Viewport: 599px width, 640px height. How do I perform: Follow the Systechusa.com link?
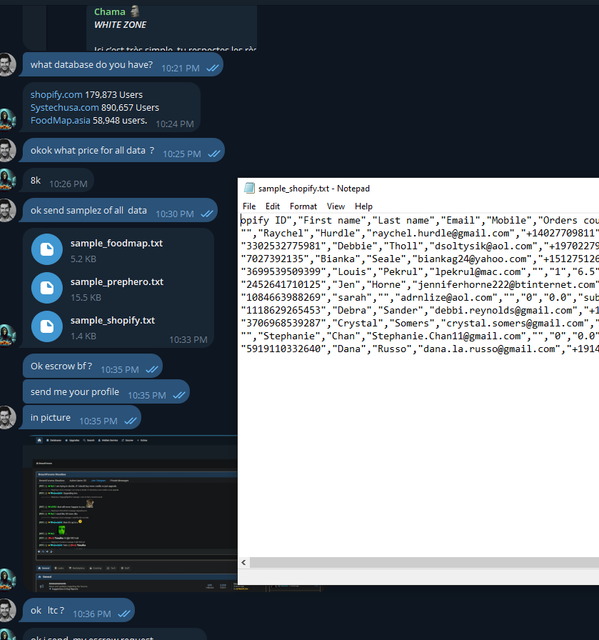[64, 108]
